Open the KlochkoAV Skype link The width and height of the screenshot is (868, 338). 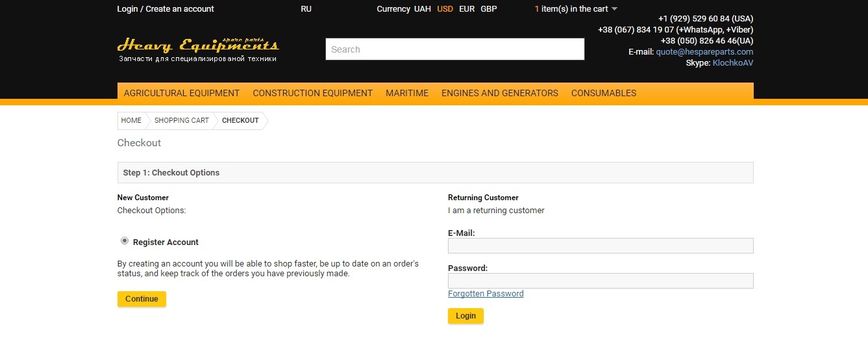tap(733, 63)
